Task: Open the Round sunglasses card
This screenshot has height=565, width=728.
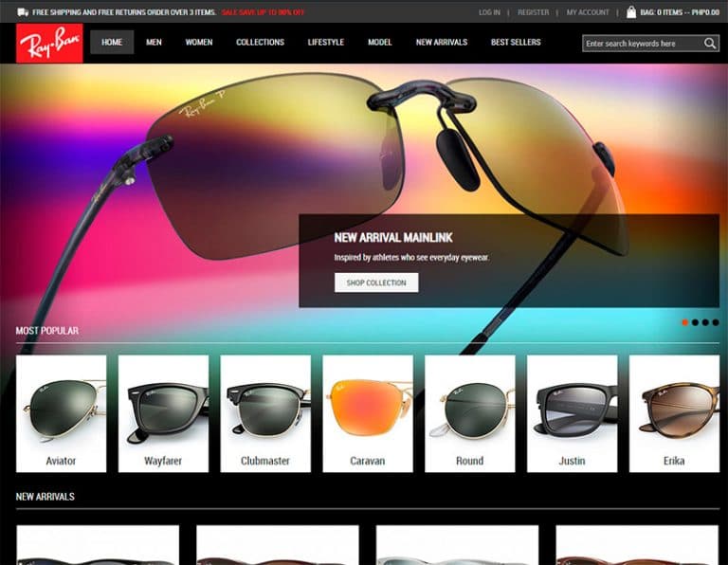Action: coord(470,413)
